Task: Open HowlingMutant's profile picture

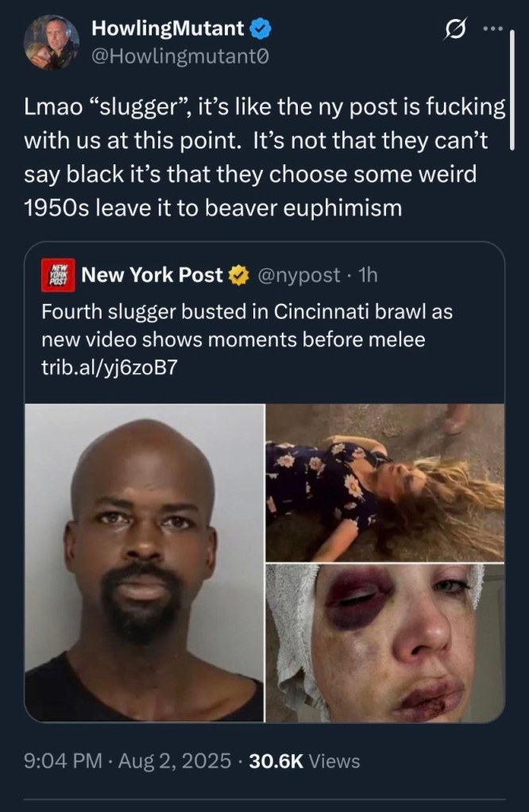Action: [52, 42]
